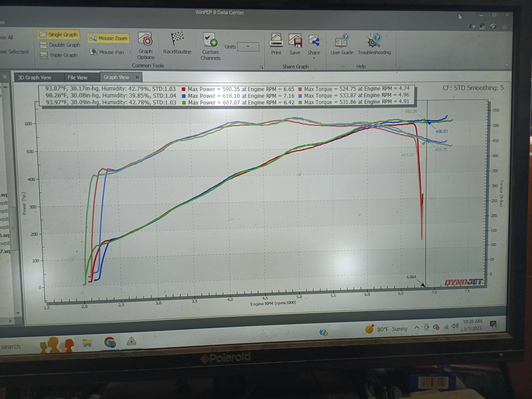This screenshot has height=399, width=532.
Task: Open the Units dropdown
Action: [248, 47]
